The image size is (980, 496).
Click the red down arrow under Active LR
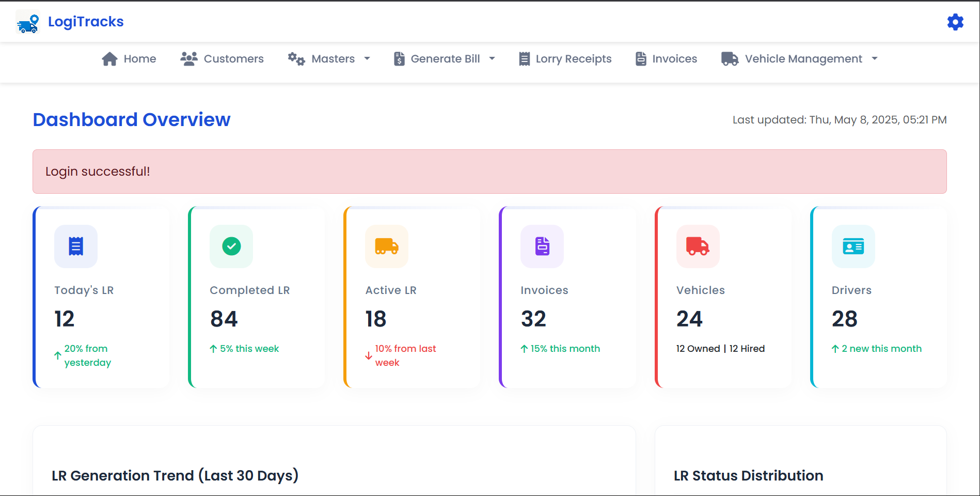point(369,355)
